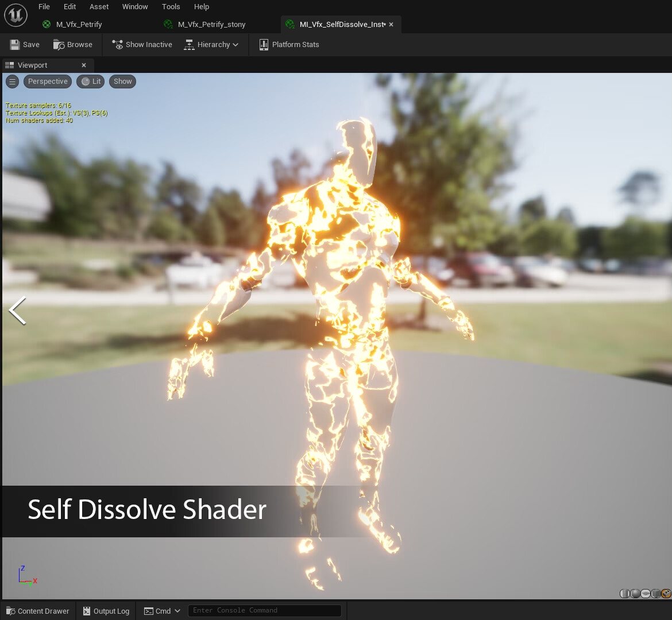Set preview mesh to cube
This screenshot has width=672, height=620.
pyautogui.click(x=656, y=594)
